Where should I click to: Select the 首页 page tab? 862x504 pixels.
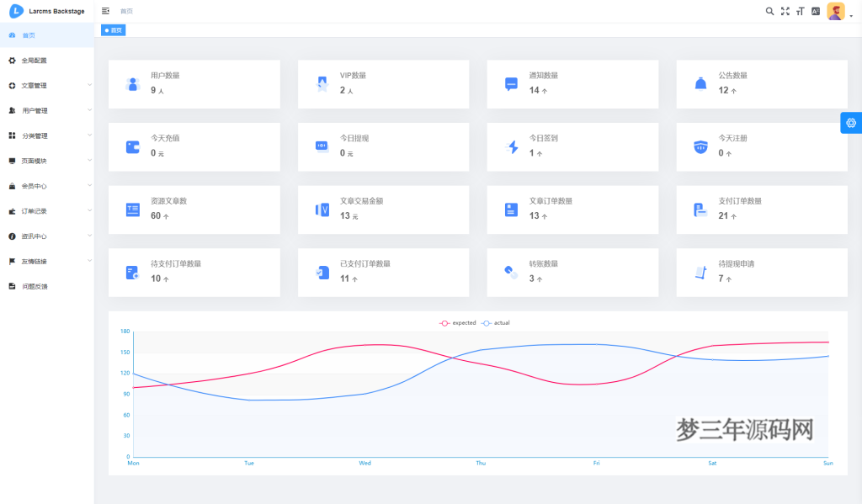114,30
